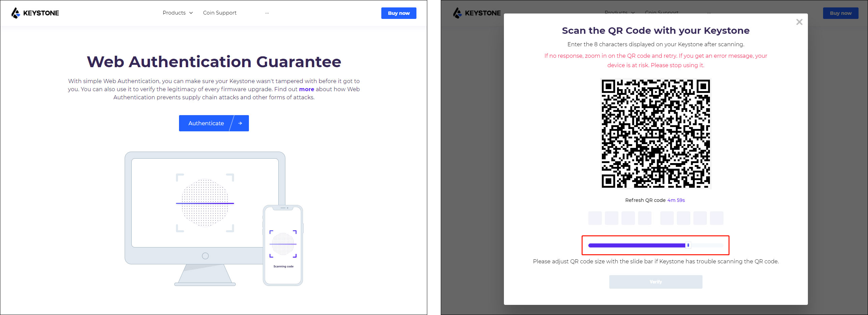Click the arrow icon on Authenticate button
868x315 pixels.
[240, 123]
